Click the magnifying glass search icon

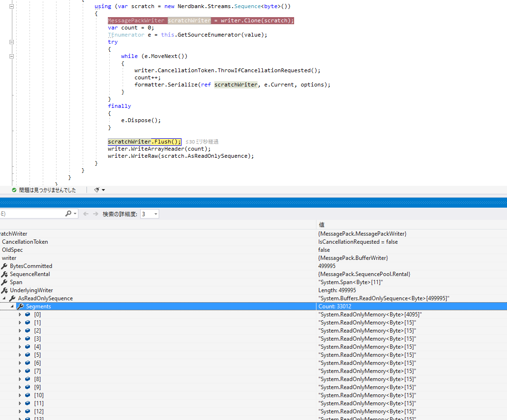click(x=68, y=214)
